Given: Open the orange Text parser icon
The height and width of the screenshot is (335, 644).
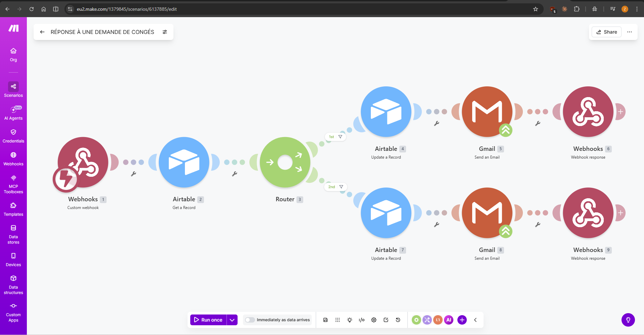Looking at the screenshot, I should pyautogui.click(x=438, y=320).
